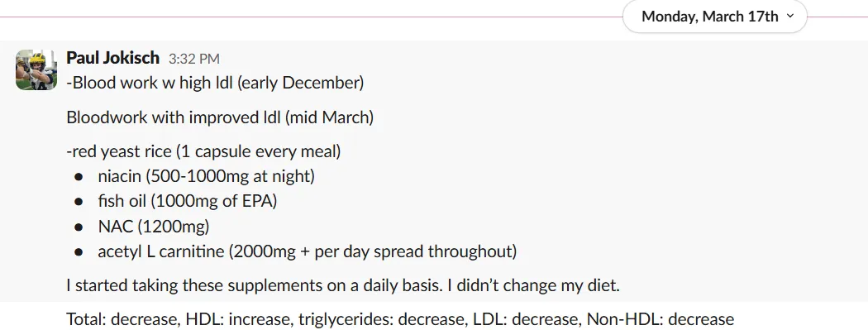Click the red yeast rice line
868x330 pixels.
tap(203, 151)
